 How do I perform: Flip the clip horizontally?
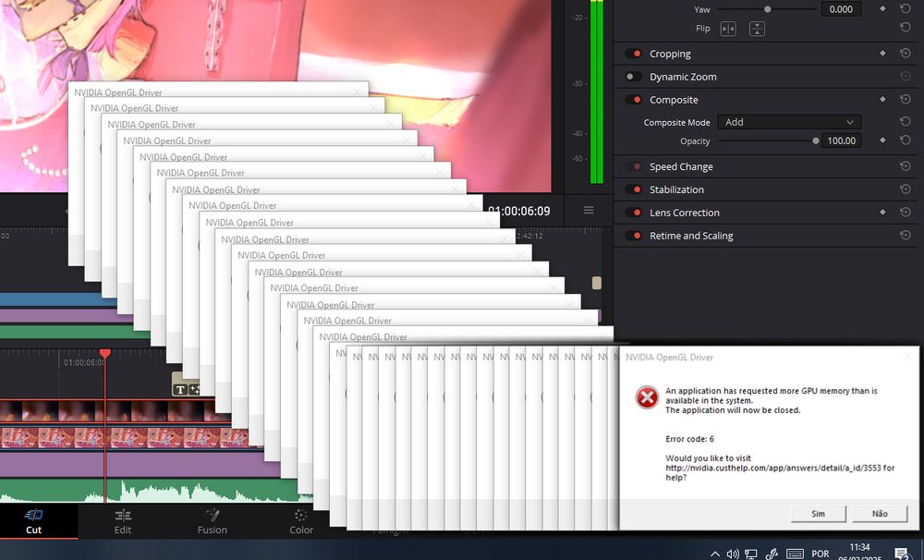(x=728, y=29)
